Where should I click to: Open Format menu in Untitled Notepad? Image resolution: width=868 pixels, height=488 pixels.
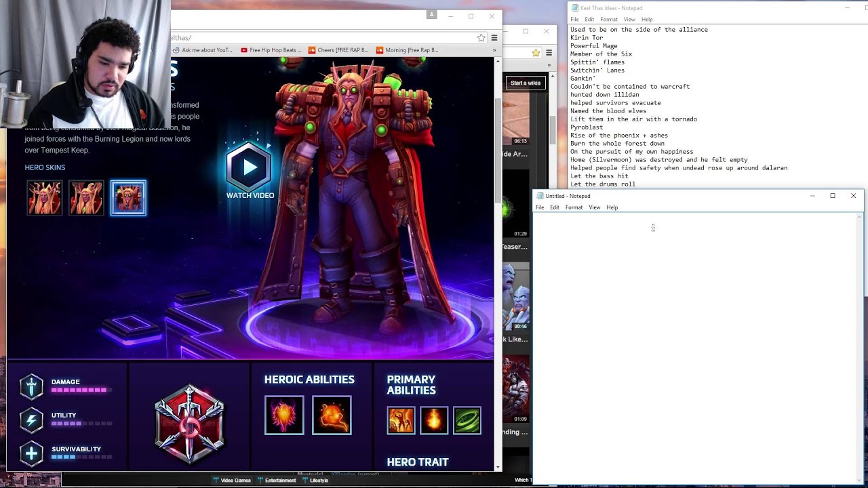pyautogui.click(x=574, y=207)
